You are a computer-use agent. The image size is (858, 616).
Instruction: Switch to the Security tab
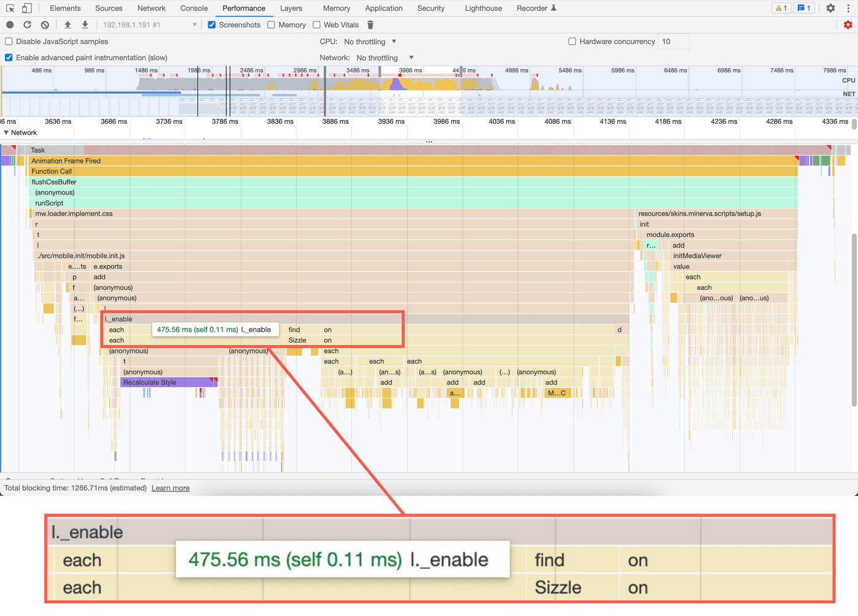tap(431, 8)
